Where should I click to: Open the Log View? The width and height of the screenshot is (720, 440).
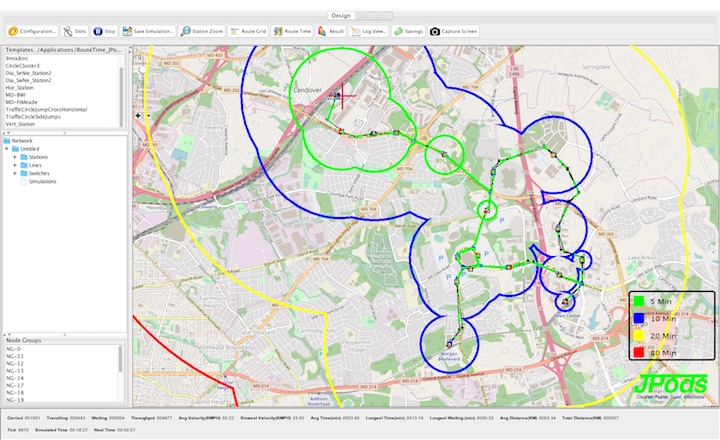pos(369,31)
